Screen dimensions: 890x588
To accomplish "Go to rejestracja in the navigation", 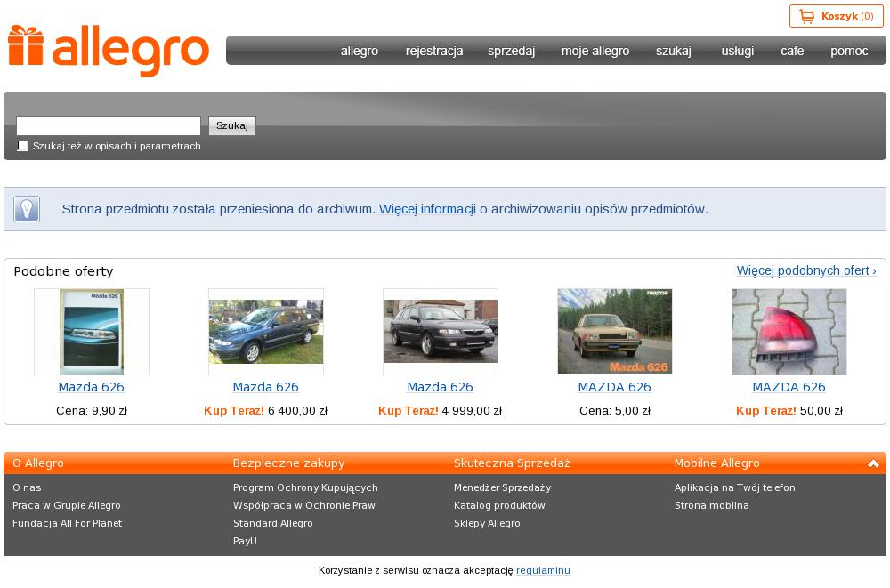I will tap(434, 51).
